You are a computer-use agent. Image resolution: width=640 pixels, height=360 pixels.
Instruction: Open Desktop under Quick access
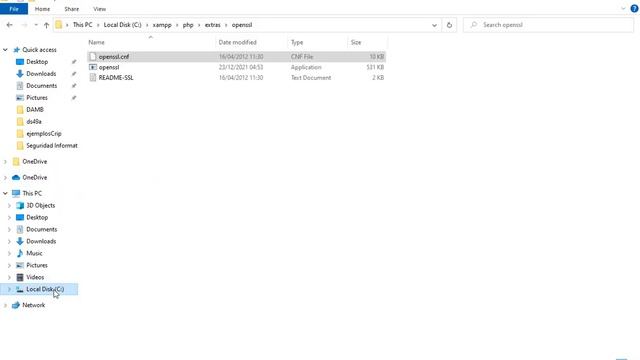[37, 62]
